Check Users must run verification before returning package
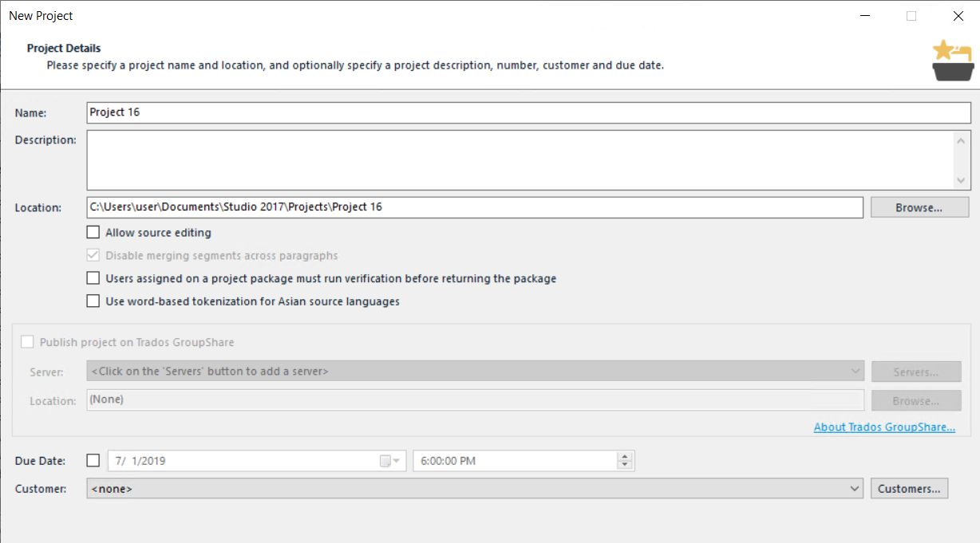This screenshot has width=980, height=543. [93, 279]
